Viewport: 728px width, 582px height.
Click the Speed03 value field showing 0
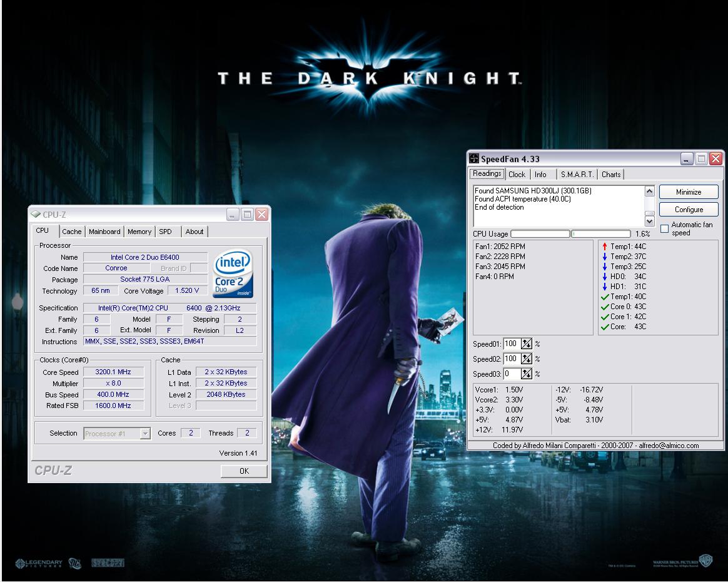tap(512, 374)
